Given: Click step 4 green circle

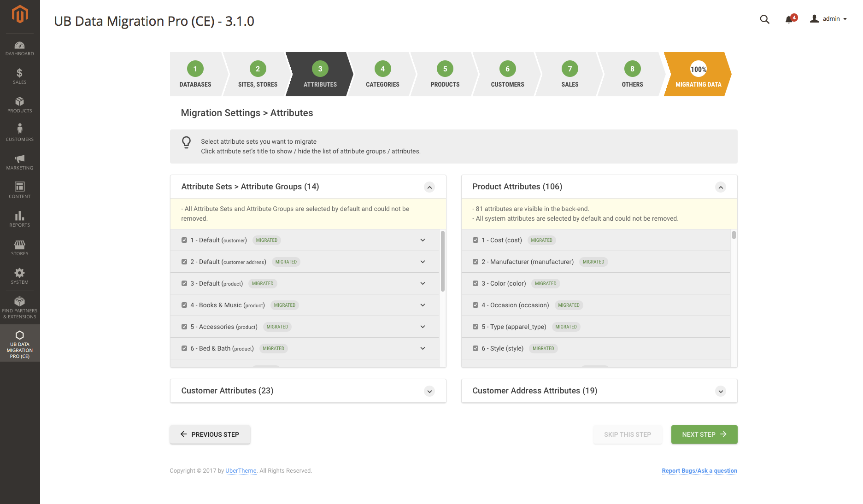Looking at the screenshot, I should [x=383, y=69].
